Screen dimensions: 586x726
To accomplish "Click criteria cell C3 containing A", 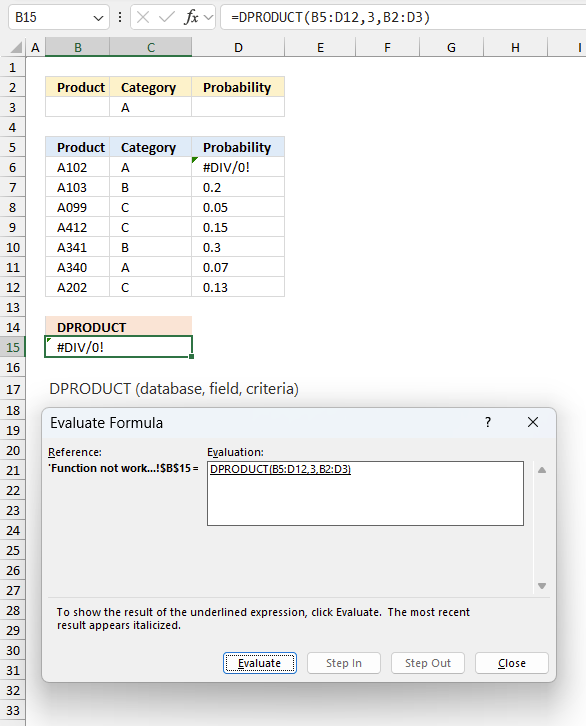I will point(151,107).
